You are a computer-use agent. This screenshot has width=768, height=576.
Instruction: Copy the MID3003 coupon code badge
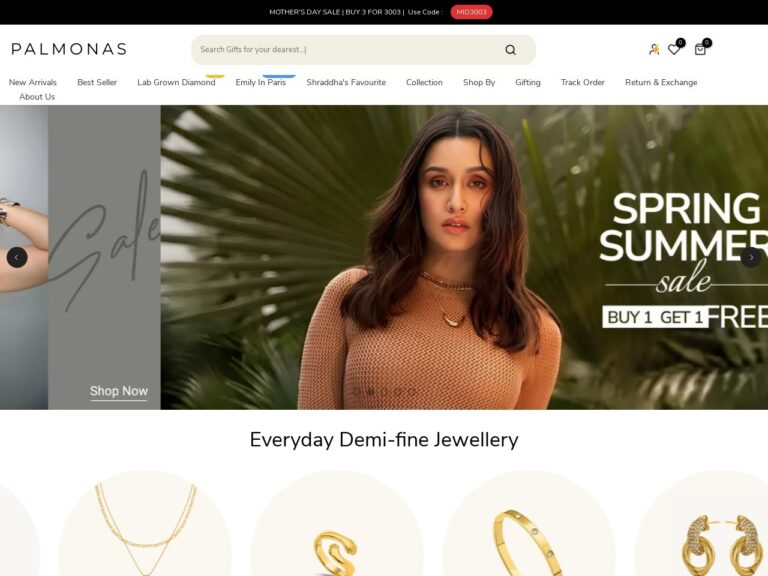coord(471,12)
